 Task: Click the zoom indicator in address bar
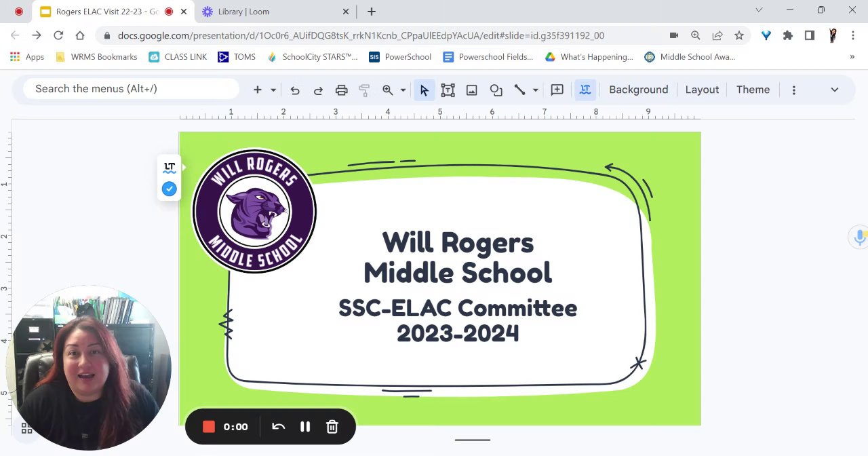tap(696, 35)
